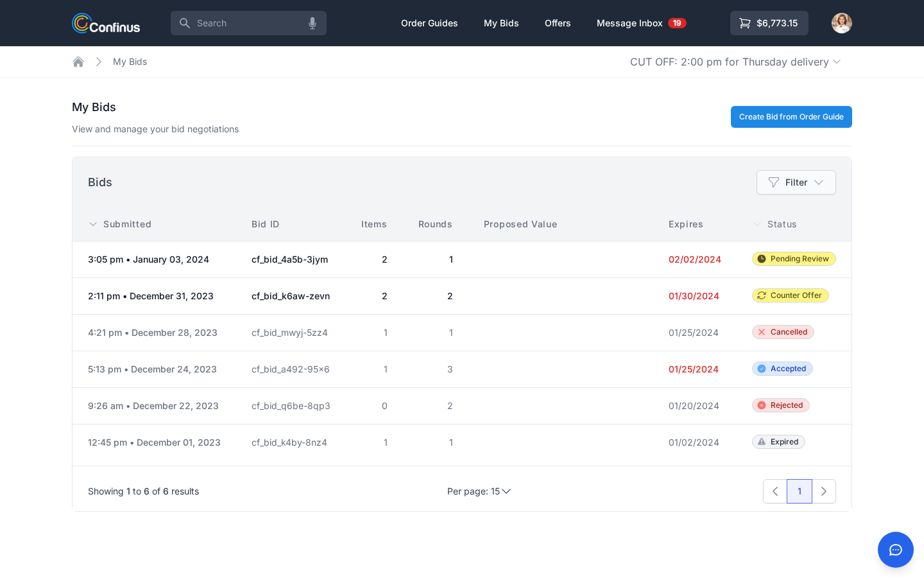Open the shopping cart showing $6,773.15
This screenshot has height=578, width=924.
(769, 23)
